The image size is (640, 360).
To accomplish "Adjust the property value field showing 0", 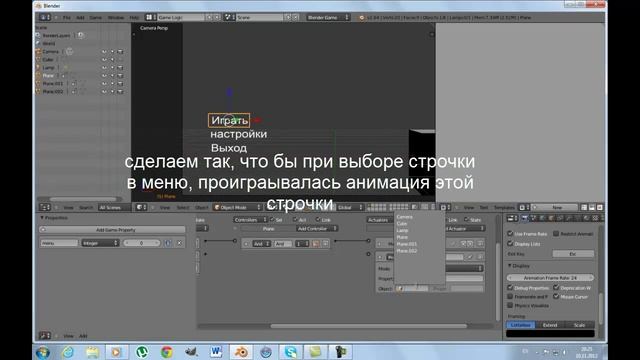I will click(x=142, y=243).
